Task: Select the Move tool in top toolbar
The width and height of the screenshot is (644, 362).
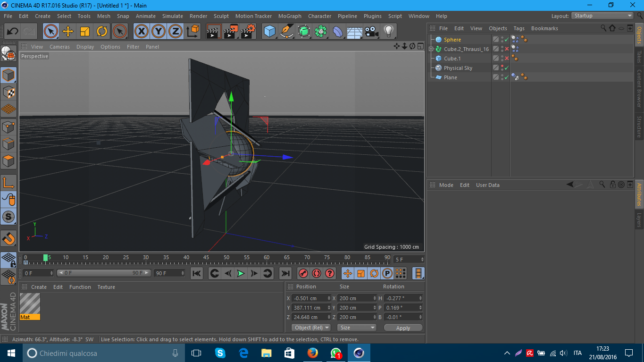Action: click(x=68, y=32)
